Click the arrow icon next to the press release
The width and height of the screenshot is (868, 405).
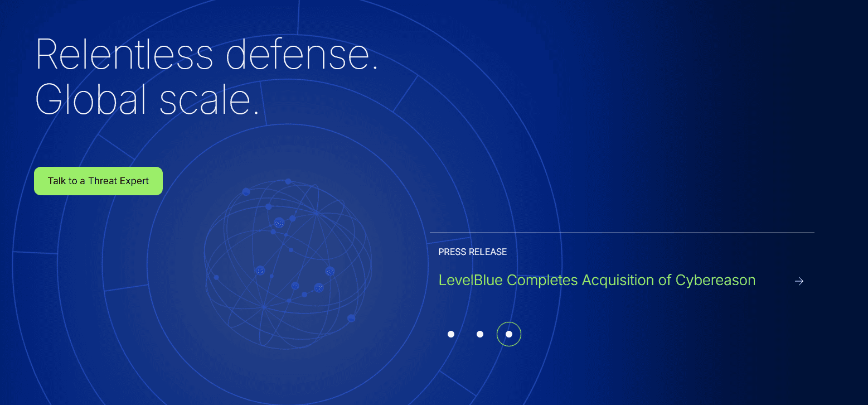point(799,281)
